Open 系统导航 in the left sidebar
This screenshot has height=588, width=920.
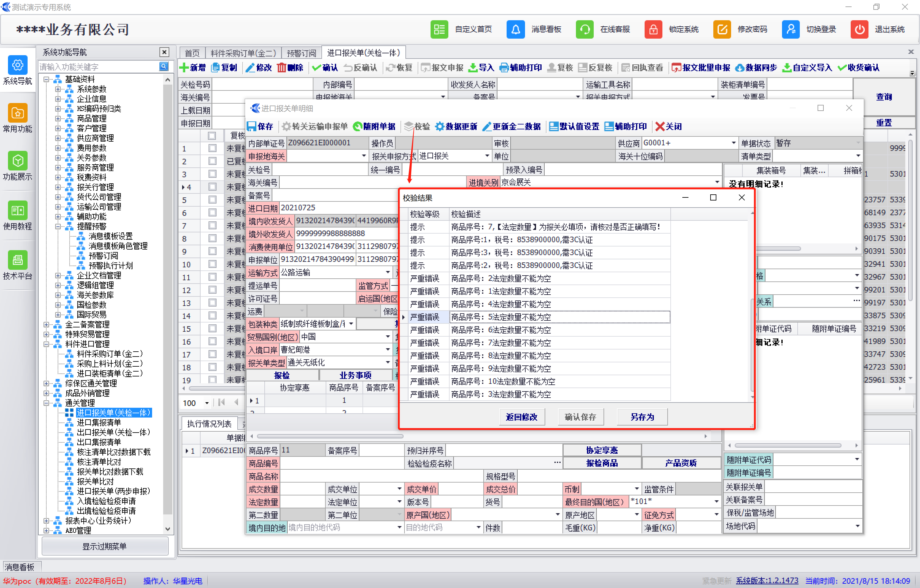coord(17,71)
